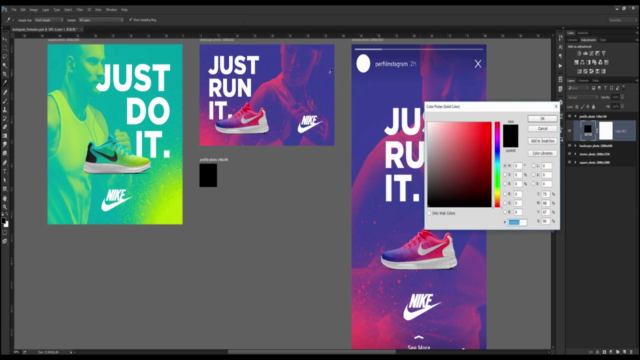Screen dimensions: 640x360
Task: Open the layer blend mode dropdown
Action: pos(582,97)
